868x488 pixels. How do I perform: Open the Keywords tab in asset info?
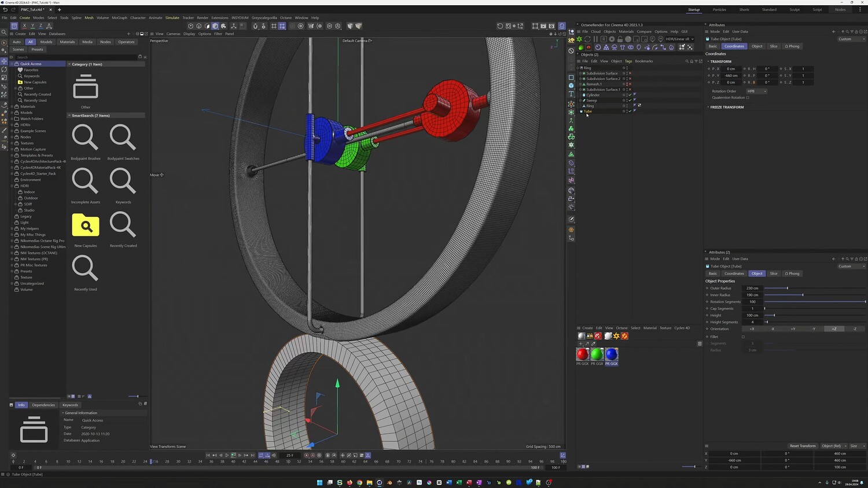(70, 405)
